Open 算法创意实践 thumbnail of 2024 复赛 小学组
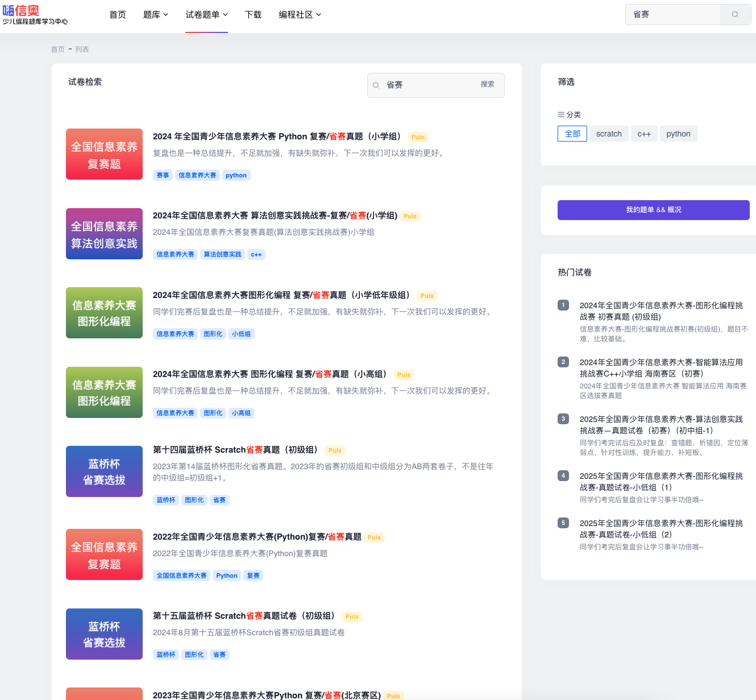The height and width of the screenshot is (700, 756). click(104, 234)
